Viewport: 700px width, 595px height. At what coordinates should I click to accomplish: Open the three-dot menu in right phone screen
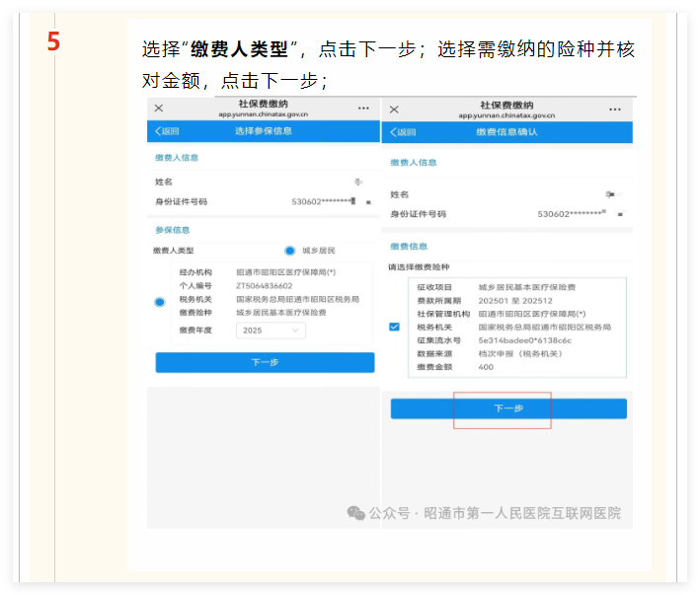coord(615,110)
